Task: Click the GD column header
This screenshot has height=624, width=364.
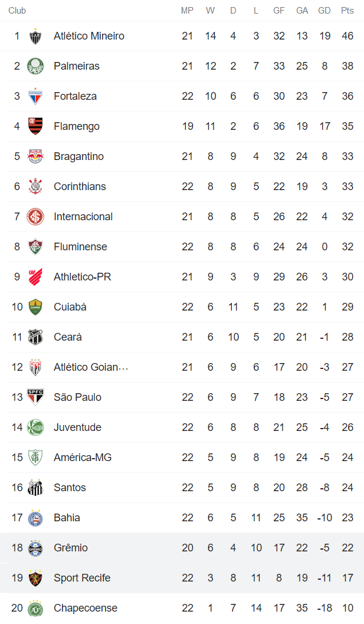Action: (324, 11)
